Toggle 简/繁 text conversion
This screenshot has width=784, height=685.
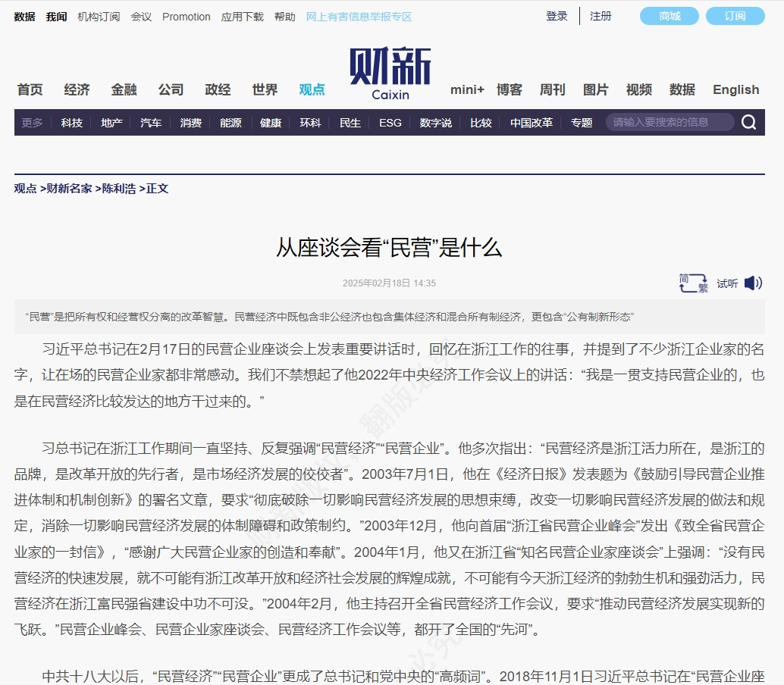(691, 282)
